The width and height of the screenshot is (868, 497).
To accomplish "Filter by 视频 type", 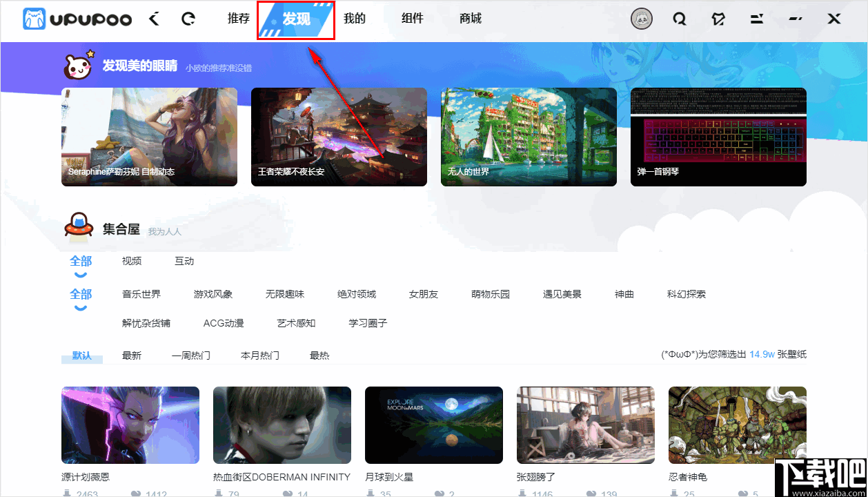I will (x=132, y=261).
